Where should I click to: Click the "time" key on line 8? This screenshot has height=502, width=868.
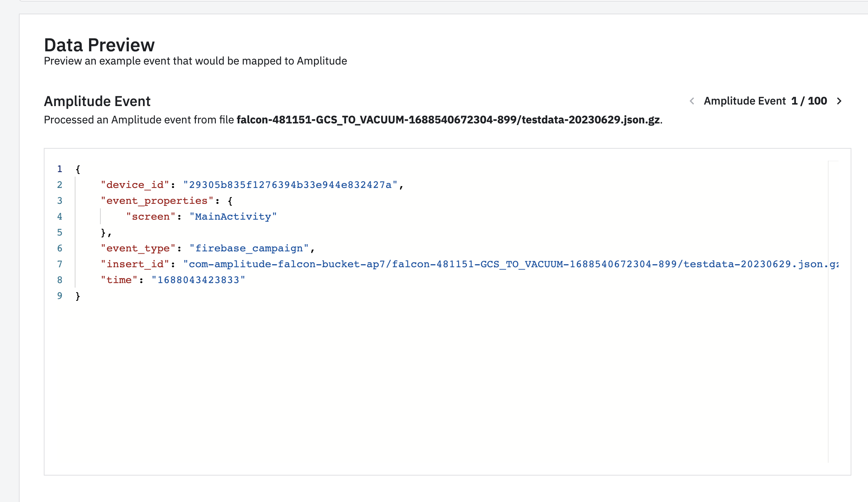[x=119, y=280]
